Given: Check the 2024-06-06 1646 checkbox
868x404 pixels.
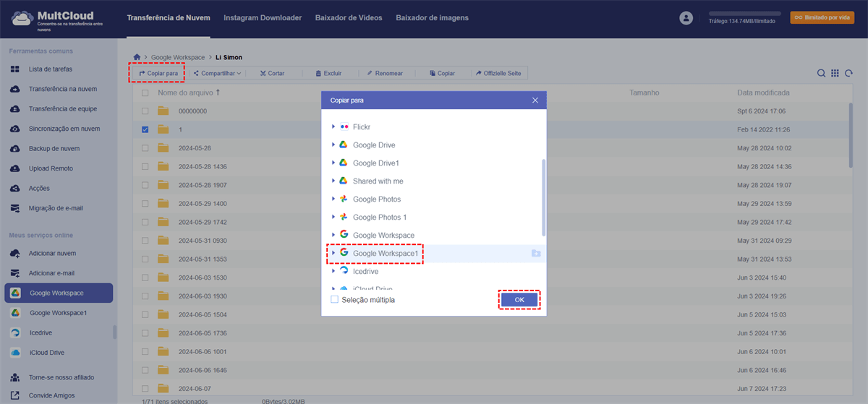Looking at the screenshot, I should click(145, 370).
